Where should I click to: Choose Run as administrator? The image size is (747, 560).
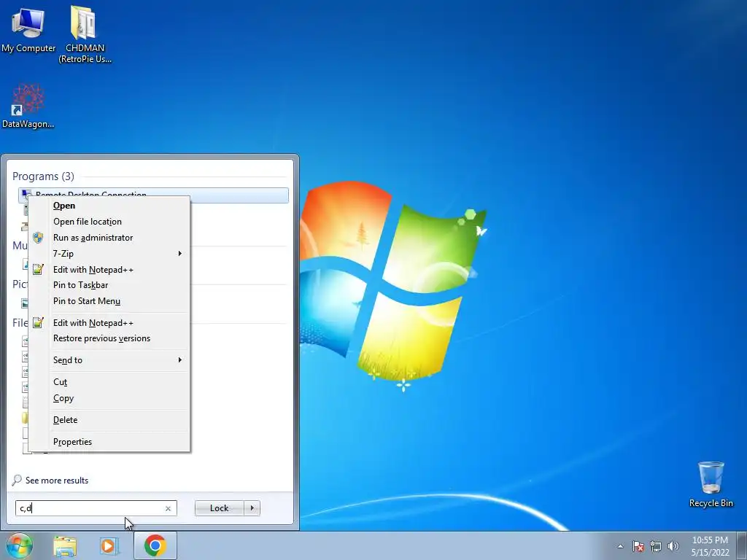(x=109, y=238)
